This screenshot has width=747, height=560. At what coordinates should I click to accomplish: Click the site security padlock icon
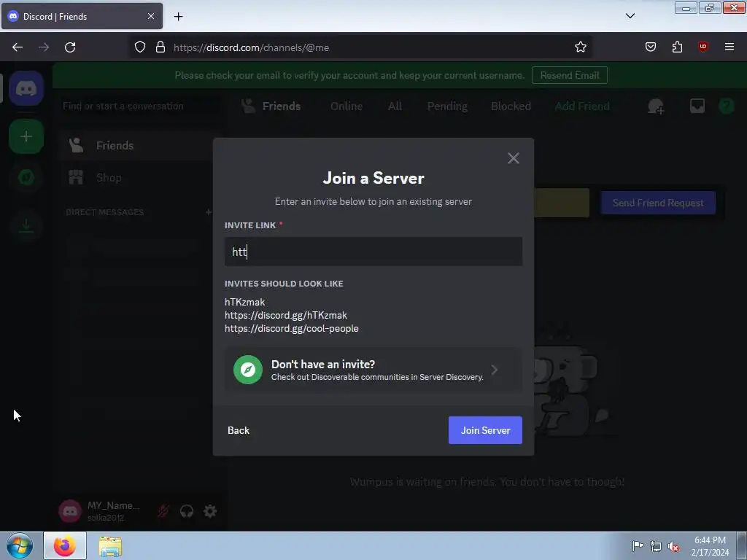(x=160, y=47)
